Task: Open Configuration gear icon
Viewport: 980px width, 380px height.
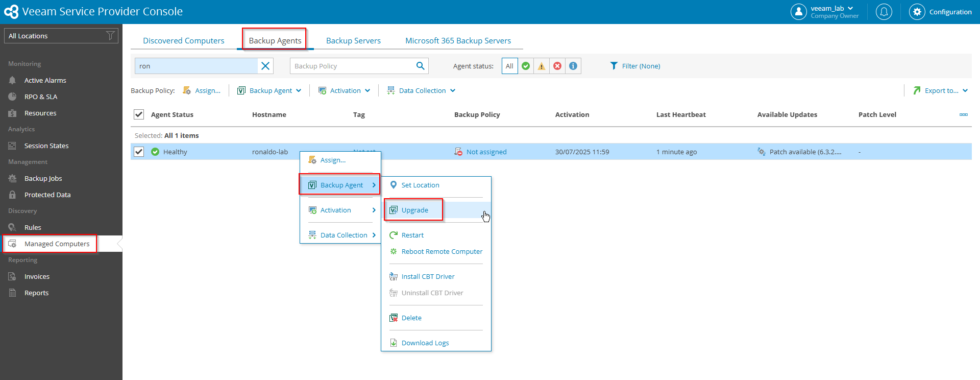Action: [917, 12]
